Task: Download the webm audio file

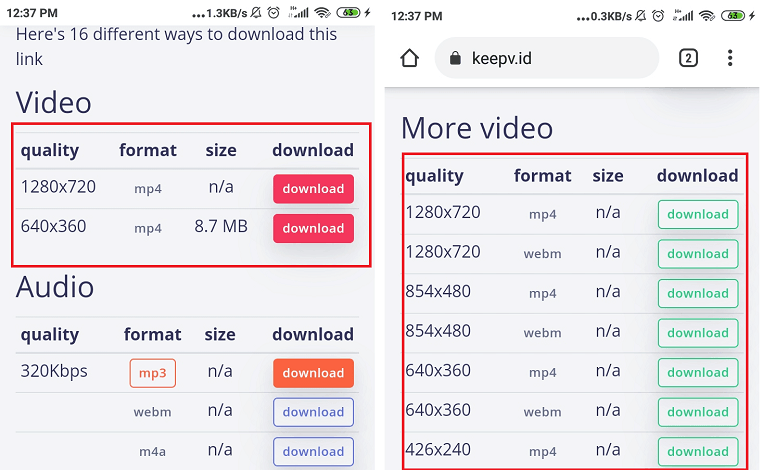Action: click(313, 412)
